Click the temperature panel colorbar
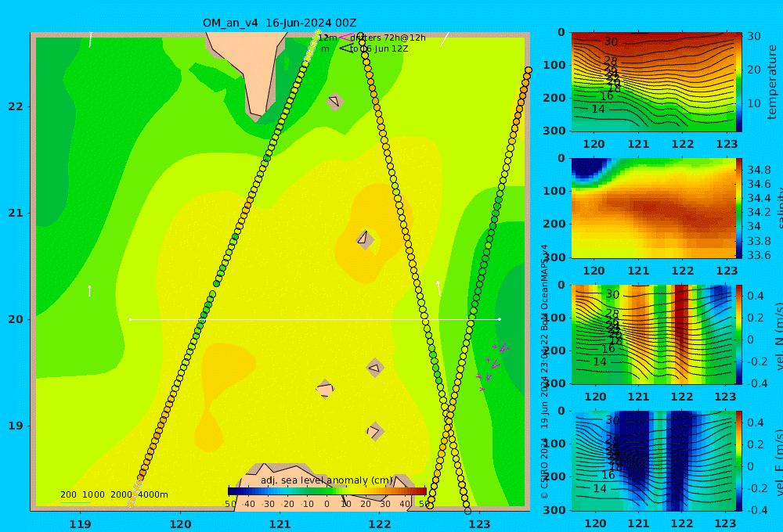783x532 pixels. (x=739, y=82)
